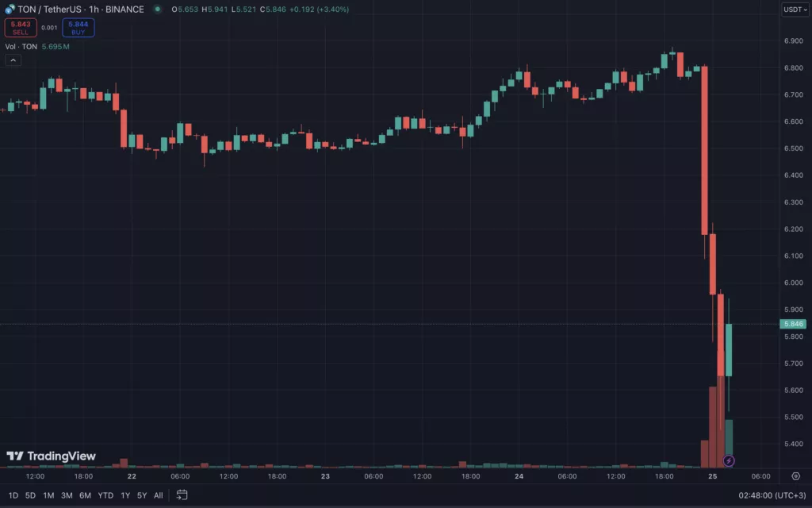Open the go-to-date calendar icon
Viewport: 812px width, 508px height.
pos(182,495)
